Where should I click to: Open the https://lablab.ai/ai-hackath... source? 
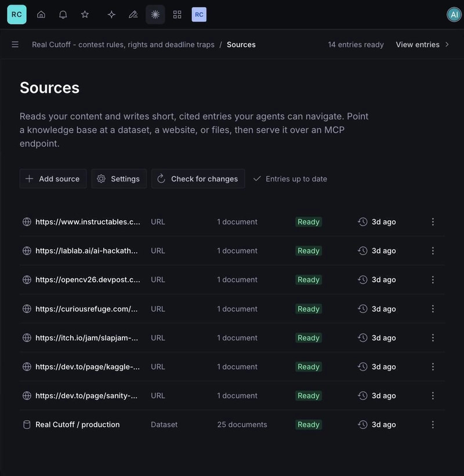(x=86, y=250)
